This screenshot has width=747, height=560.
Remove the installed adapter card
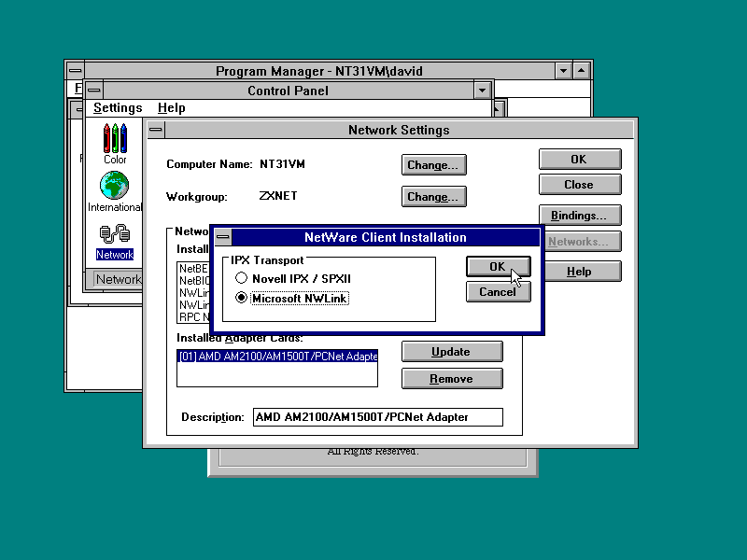[452, 379]
